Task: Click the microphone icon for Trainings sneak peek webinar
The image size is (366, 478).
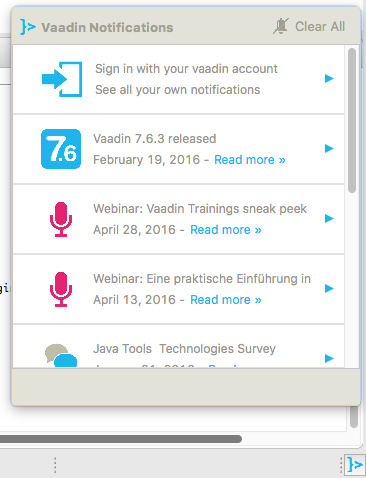Action: click(61, 219)
